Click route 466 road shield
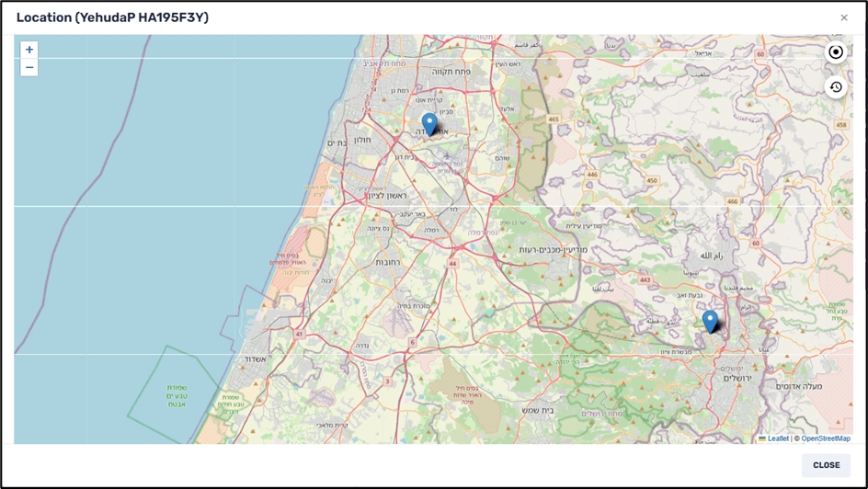 [732, 201]
